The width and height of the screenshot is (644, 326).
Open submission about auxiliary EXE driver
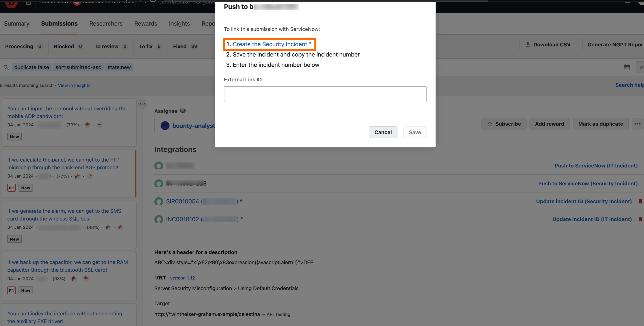click(65, 317)
